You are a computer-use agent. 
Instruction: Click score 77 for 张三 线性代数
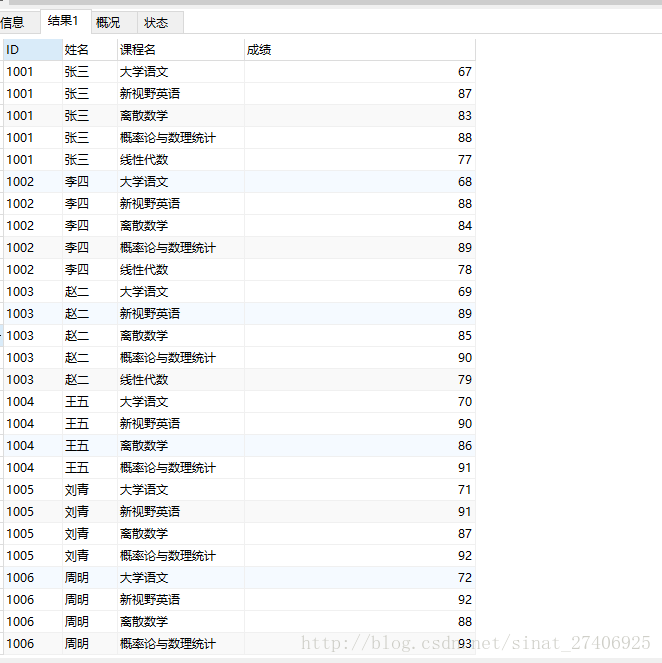click(360, 160)
